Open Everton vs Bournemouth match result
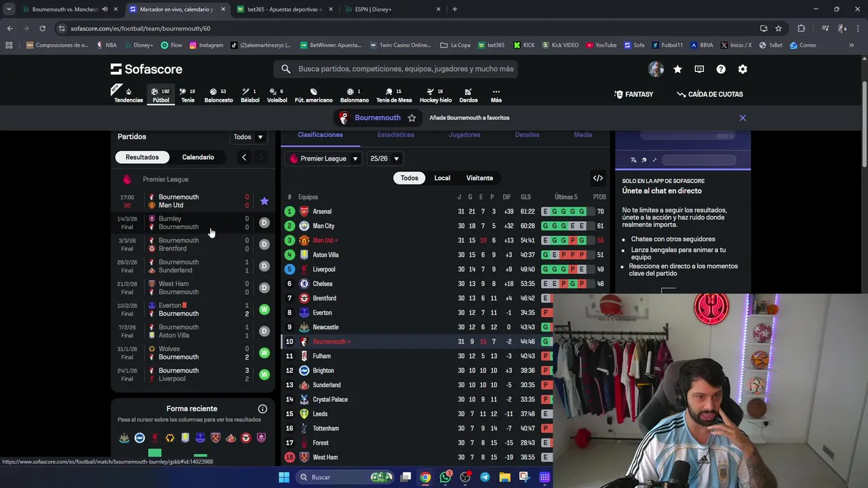The height and width of the screenshot is (488, 868). (193, 310)
